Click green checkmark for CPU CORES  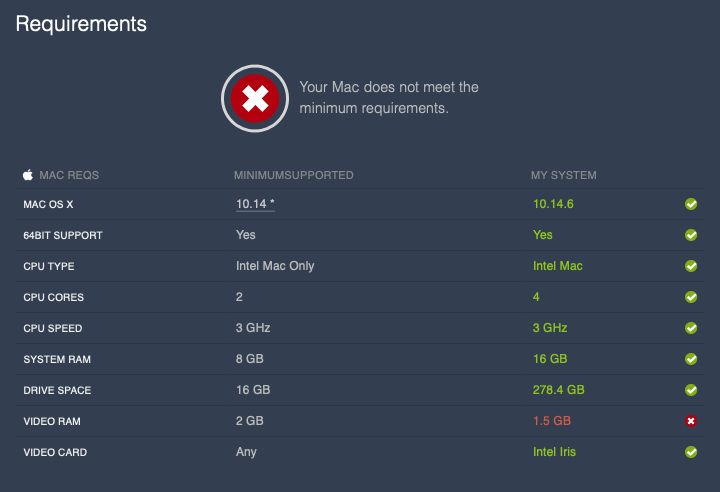tap(690, 297)
